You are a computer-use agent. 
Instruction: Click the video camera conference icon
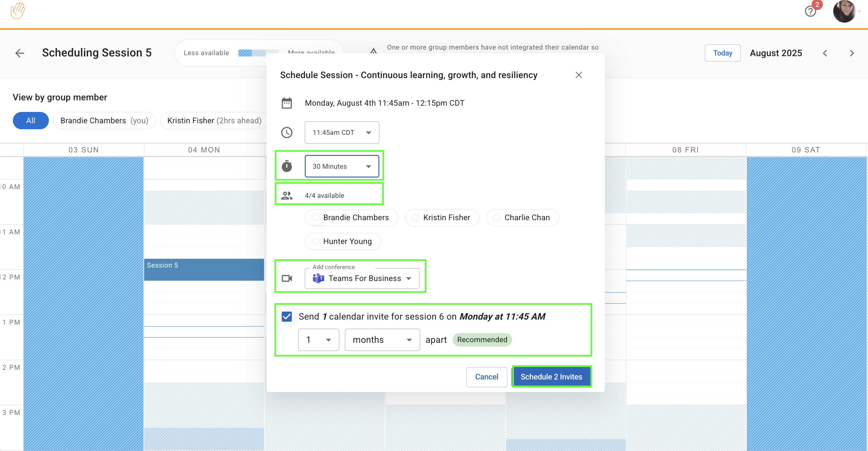pos(287,278)
